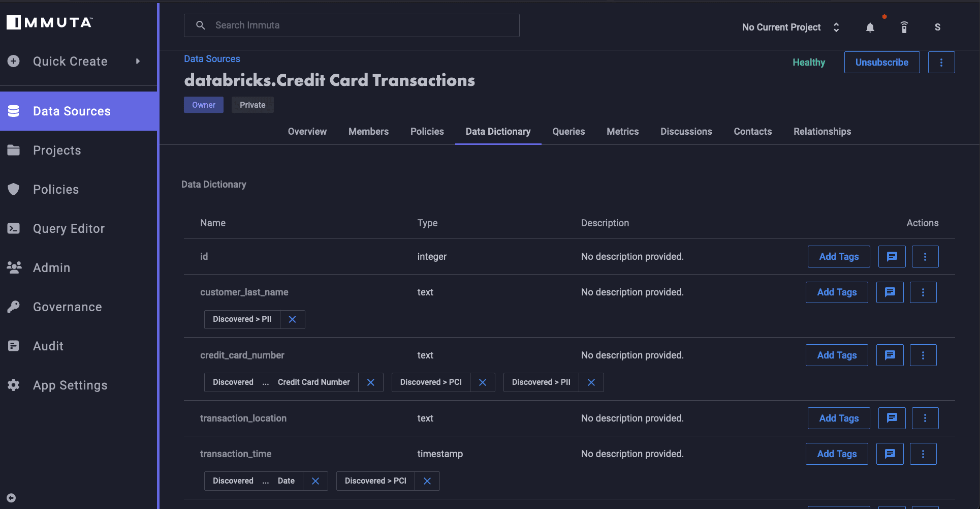Viewport: 980px width, 509px height.
Task: Add Tags to transaction_time column
Action: point(837,454)
